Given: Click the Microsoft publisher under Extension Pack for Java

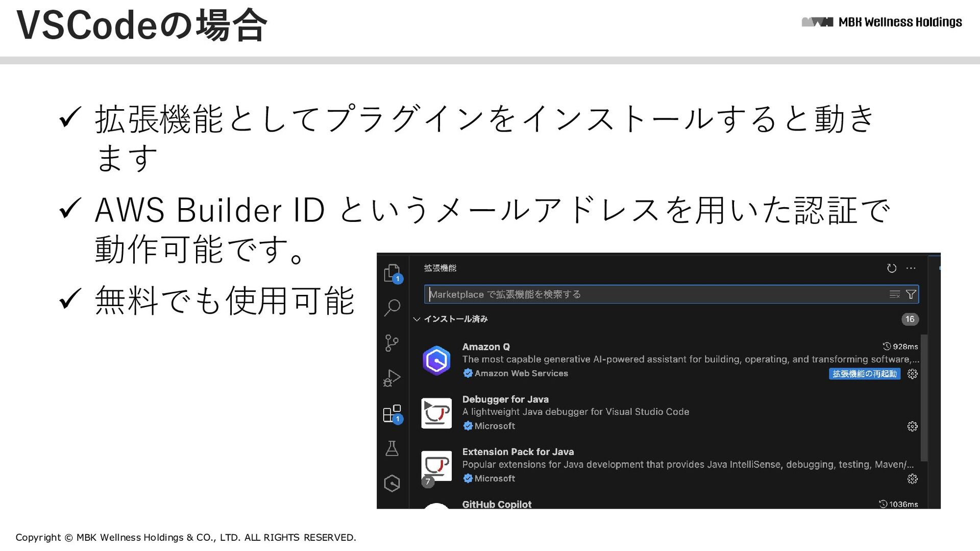Looking at the screenshot, I should pos(495,479).
